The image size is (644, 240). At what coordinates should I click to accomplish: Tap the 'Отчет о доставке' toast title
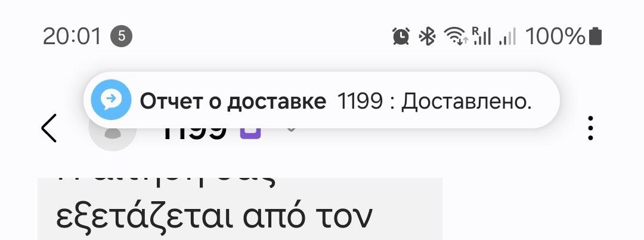[x=233, y=101]
